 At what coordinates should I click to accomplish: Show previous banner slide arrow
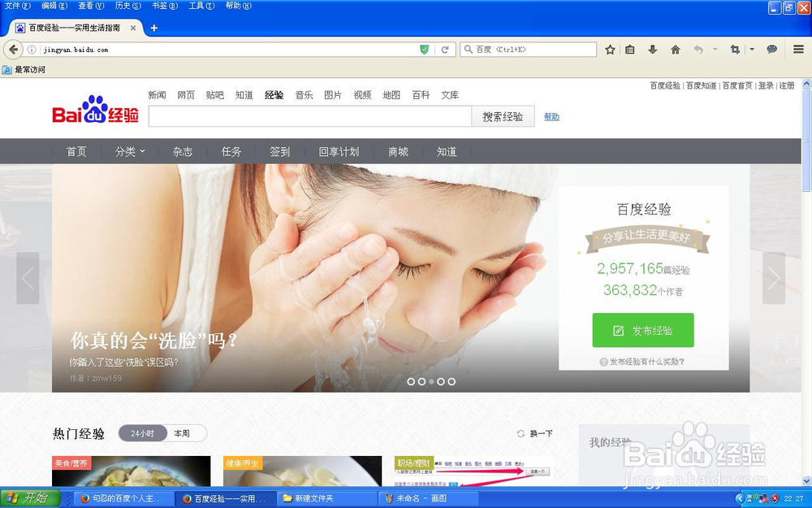(x=28, y=278)
